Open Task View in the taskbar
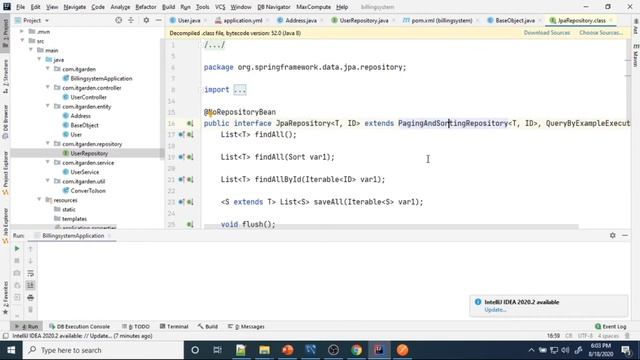640x360 pixels. [x=218, y=350]
